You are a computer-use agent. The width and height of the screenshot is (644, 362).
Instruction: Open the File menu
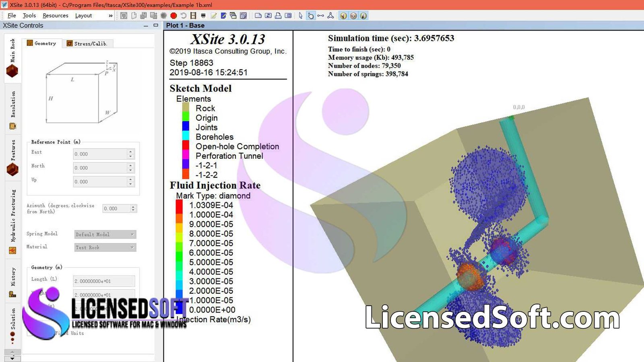coord(12,15)
